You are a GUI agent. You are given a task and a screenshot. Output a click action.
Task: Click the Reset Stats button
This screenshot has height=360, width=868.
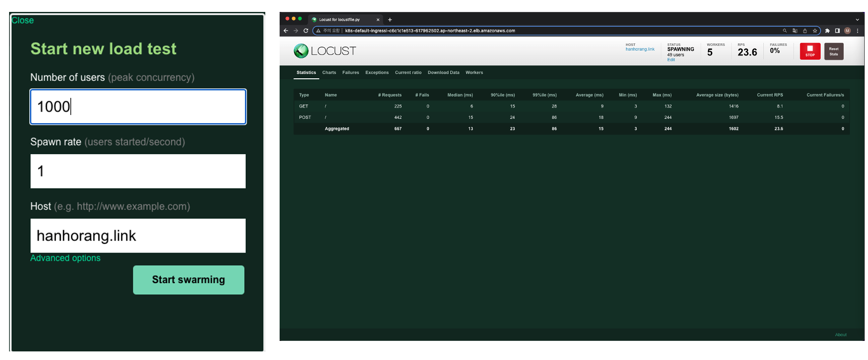(x=834, y=51)
